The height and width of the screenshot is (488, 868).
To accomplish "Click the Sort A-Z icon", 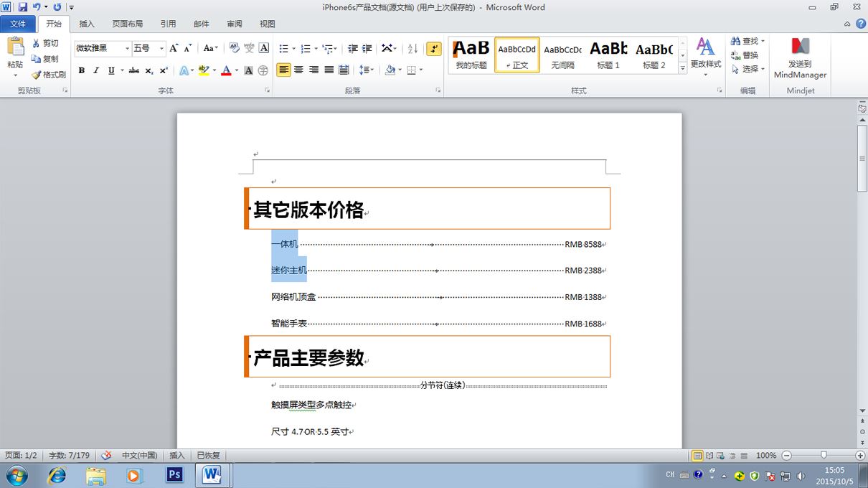I will tap(412, 48).
